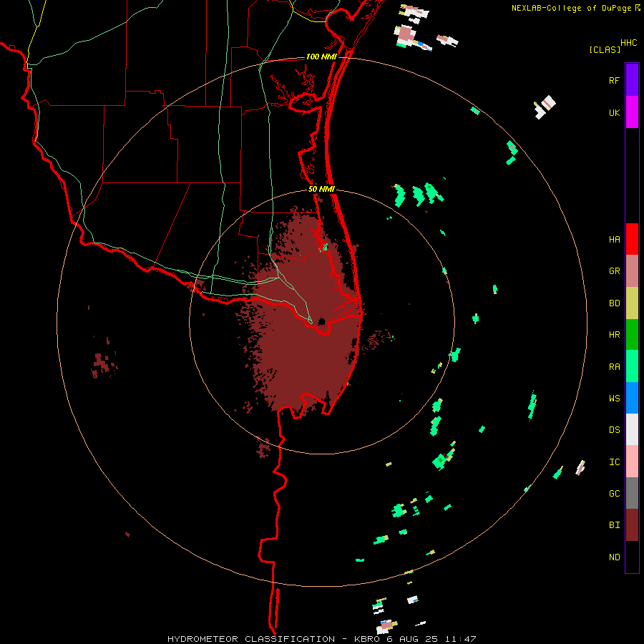The image size is (644, 644).
Task: Click the "RF" legend label
Action: [x=614, y=81]
